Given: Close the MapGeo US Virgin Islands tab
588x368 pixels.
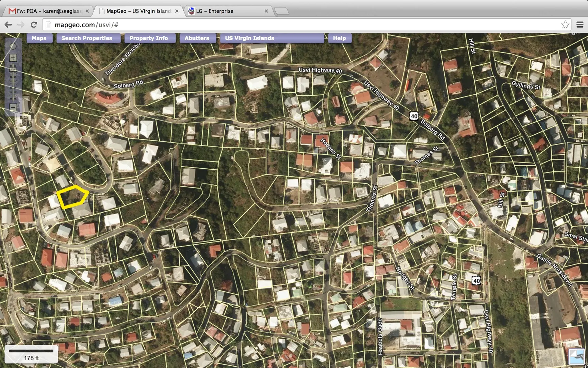Looking at the screenshot, I should (177, 11).
